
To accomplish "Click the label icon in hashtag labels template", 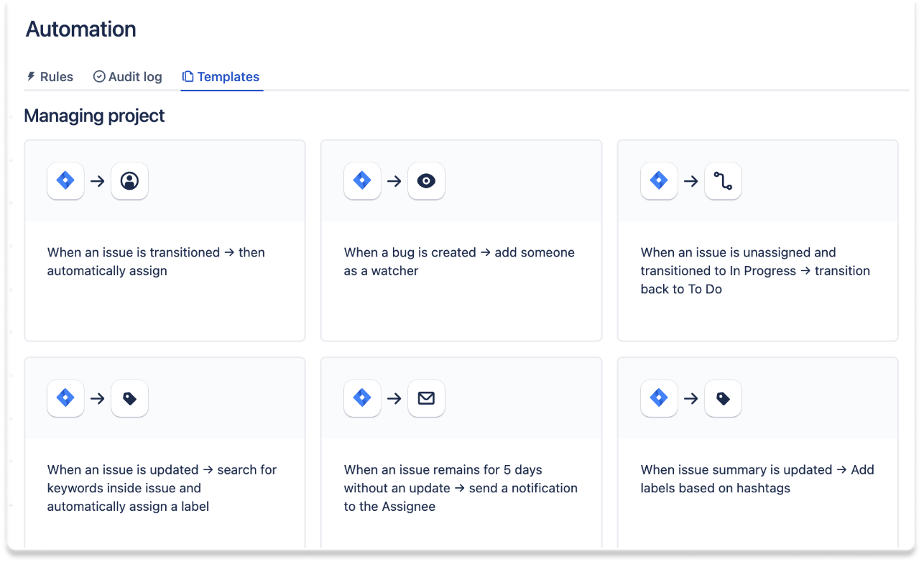I will pos(723,398).
